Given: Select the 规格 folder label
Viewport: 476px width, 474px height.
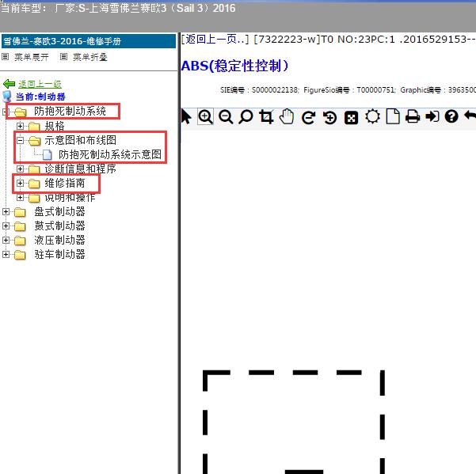Looking at the screenshot, I should coord(55,126).
